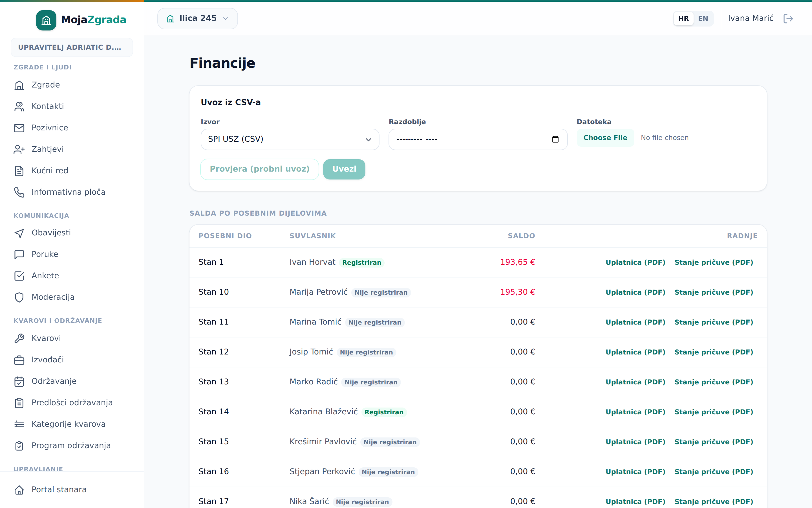Click the Registriran badge for Katarina Blažević
Screen dimensions: 812x508
tap(384, 412)
